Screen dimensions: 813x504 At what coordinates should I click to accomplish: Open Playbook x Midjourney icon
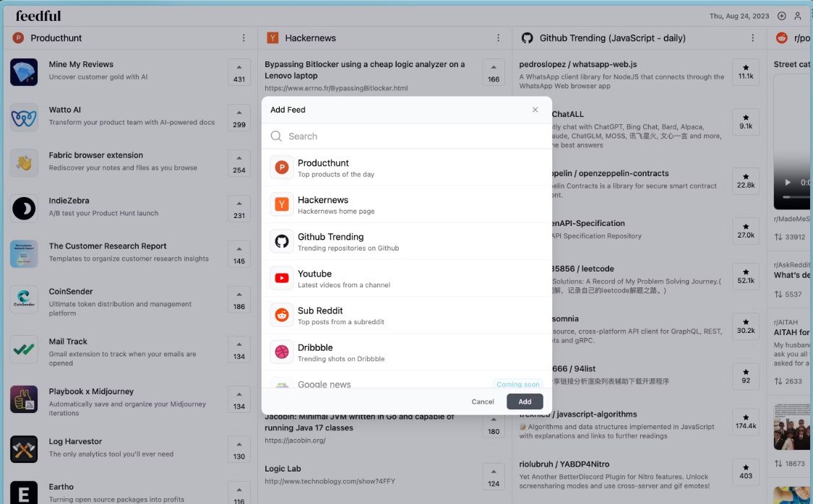pos(24,399)
